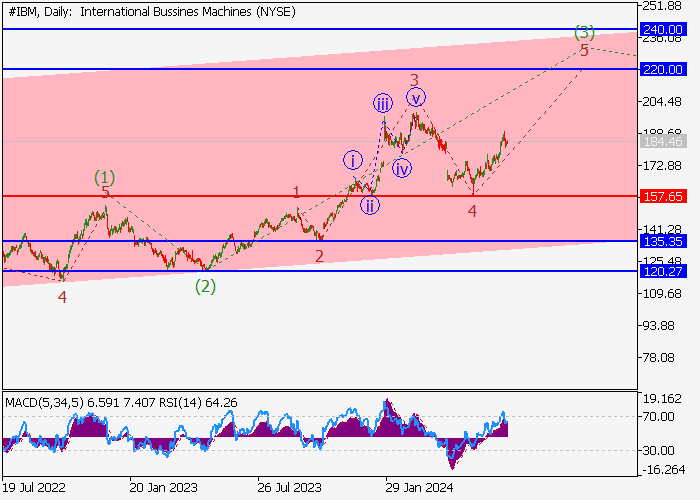Click the 251.88 axis value
Viewport: 700px width, 500px height.
coord(662,6)
